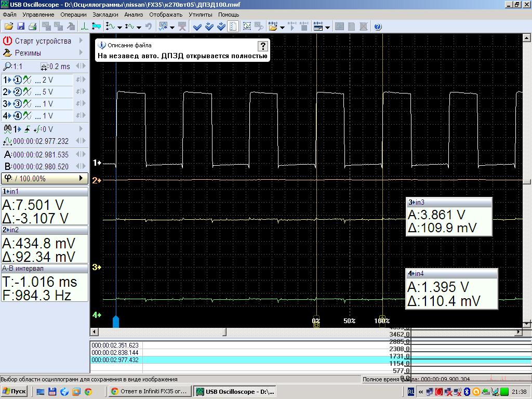Switch to Infiniti FX35 browser taskbar button
The width and height of the screenshot is (532, 399).
(x=149, y=391)
